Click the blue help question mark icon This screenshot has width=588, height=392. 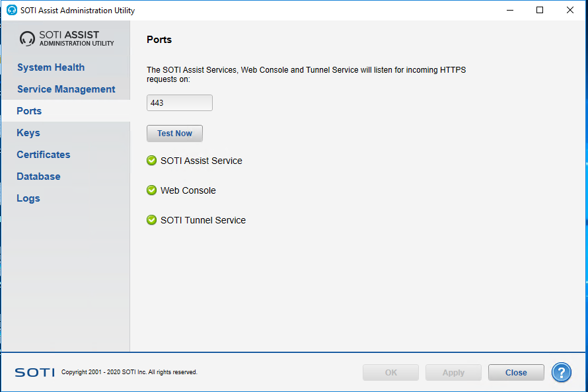coord(561,372)
